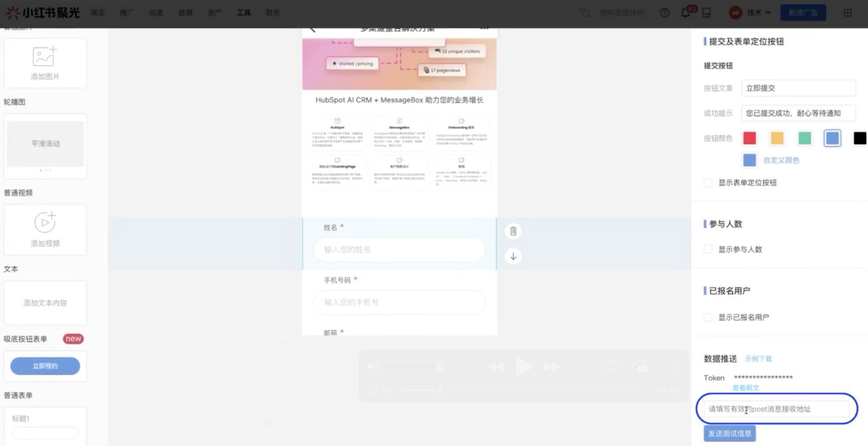Check the 显示参与人数 option
The height and width of the screenshot is (446, 868).
pyautogui.click(x=708, y=249)
